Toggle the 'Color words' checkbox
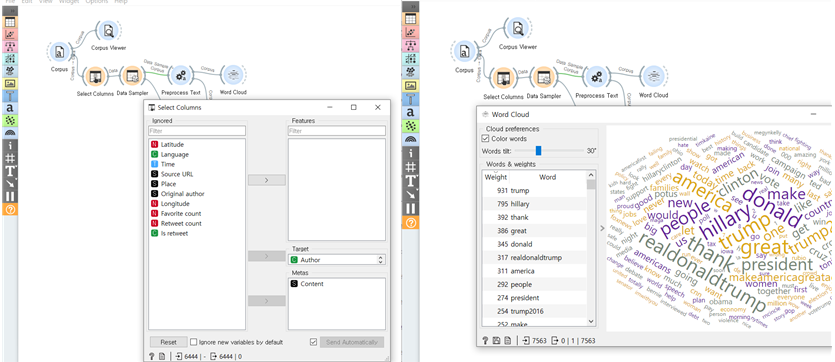Viewport: 835px width, 362px height. 485,138
